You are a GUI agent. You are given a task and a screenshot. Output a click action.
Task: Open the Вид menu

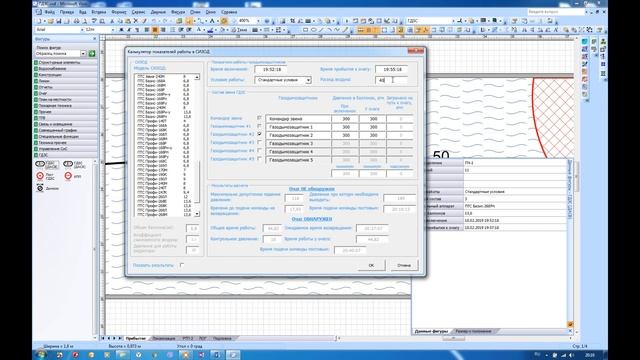click(x=82, y=12)
